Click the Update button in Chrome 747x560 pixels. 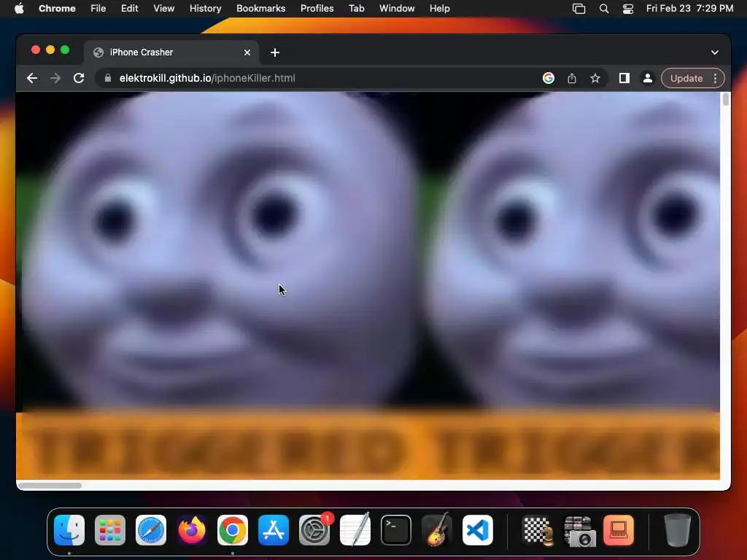click(686, 78)
